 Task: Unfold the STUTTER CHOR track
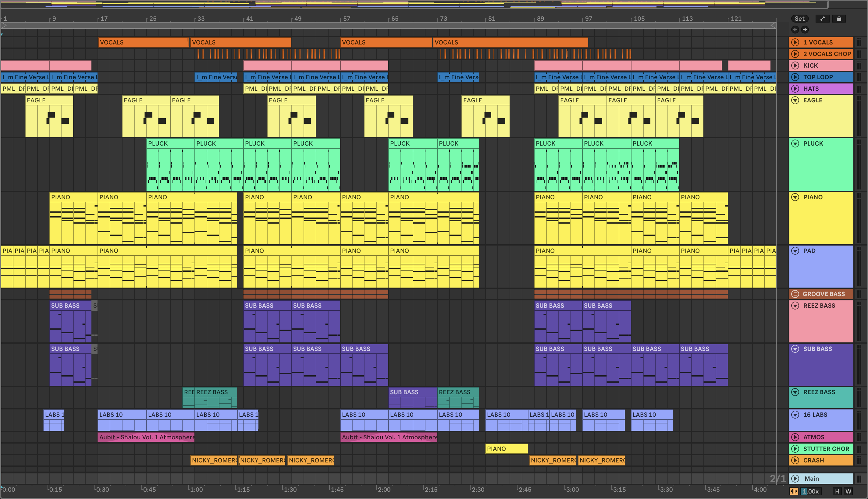pos(795,449)
